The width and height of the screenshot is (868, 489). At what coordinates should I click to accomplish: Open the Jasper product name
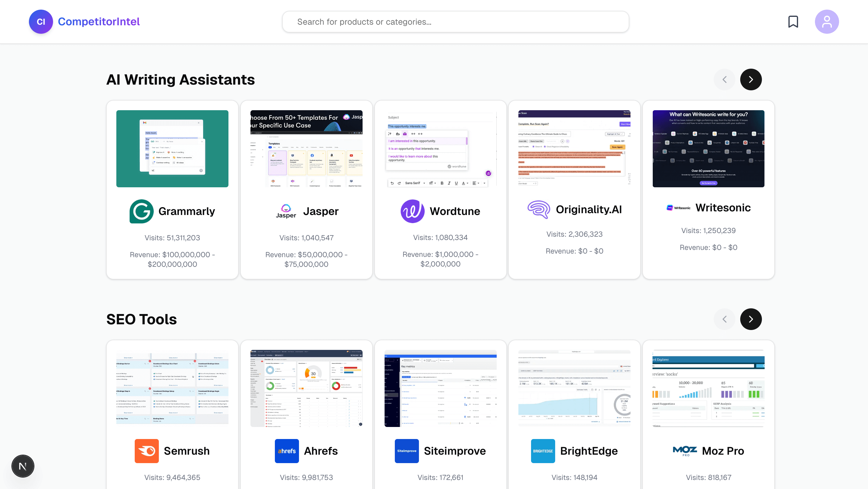321,211
